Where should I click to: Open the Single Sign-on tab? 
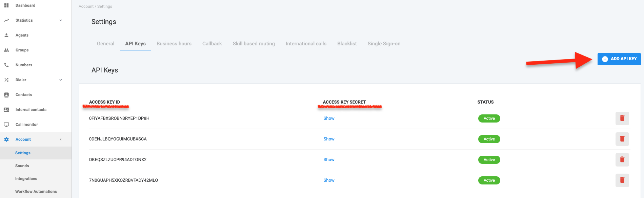pos(384,43)
